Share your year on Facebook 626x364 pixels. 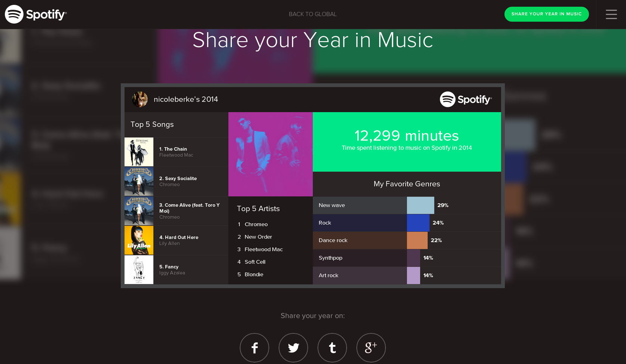(x=254, y=348)
